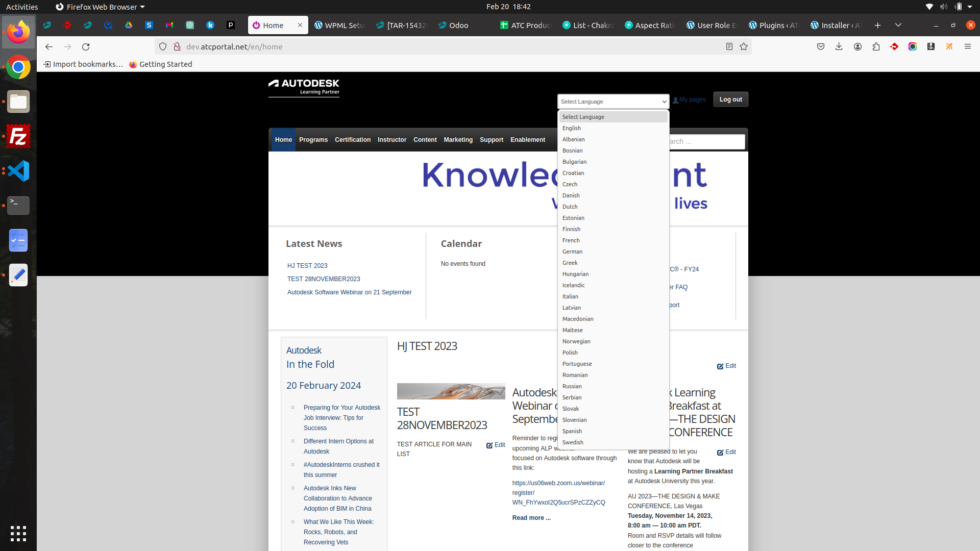The image size is (980, 551).
Task: Open Firefox downloads panel
Action: point(839,46)
